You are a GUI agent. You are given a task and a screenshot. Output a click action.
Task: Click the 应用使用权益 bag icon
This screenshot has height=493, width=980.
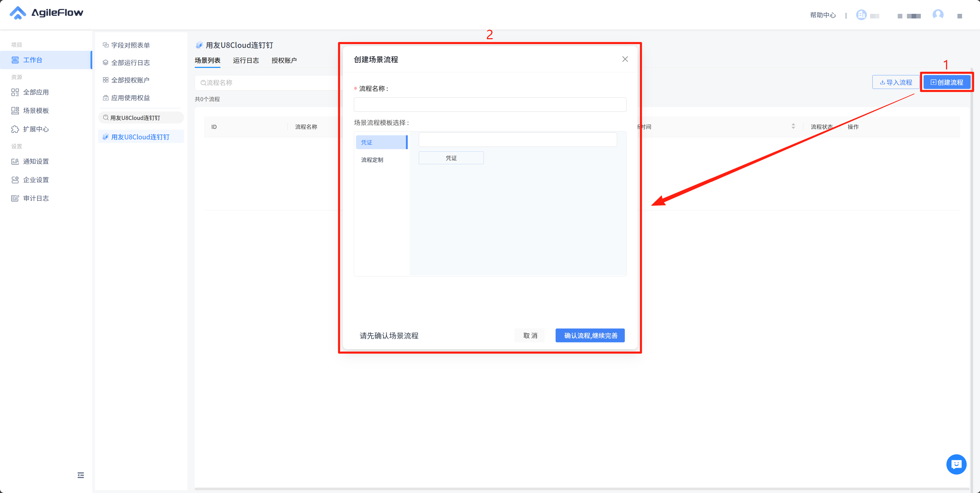tap(106, 98)
